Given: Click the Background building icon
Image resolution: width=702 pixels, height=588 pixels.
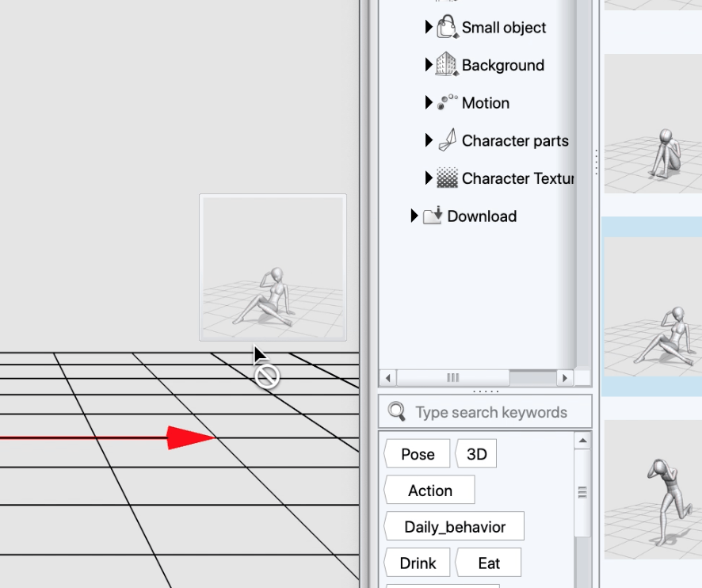Looking at the screenshot, I should click(445, 64).
